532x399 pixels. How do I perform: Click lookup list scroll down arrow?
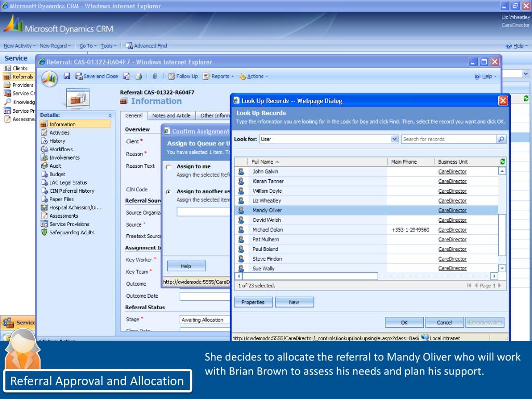coord(502,268)
